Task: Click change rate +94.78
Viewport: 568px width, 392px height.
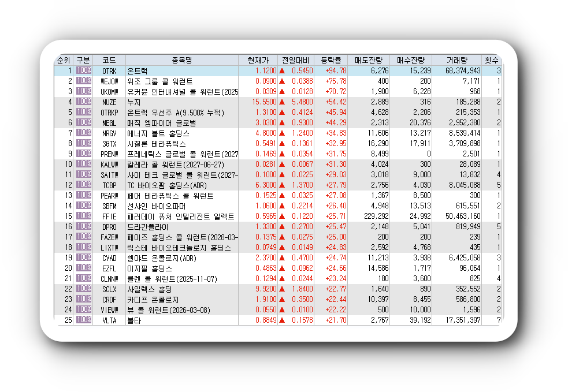Action: click(x=336, y=71)
